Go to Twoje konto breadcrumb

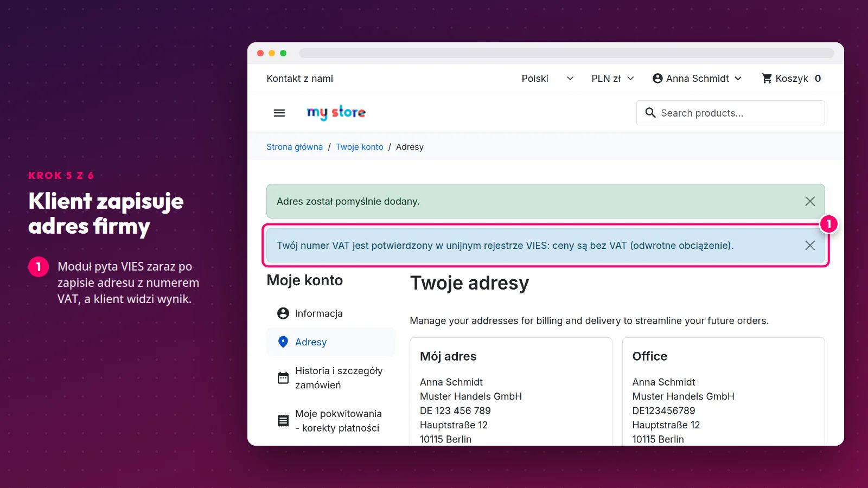coord(359,147)
